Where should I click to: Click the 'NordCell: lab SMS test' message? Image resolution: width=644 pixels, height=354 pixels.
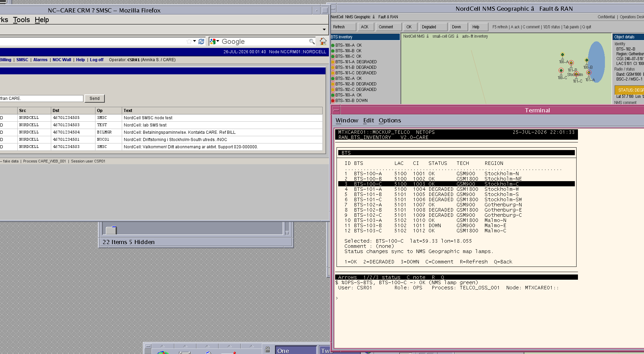(x=145, y=125)
